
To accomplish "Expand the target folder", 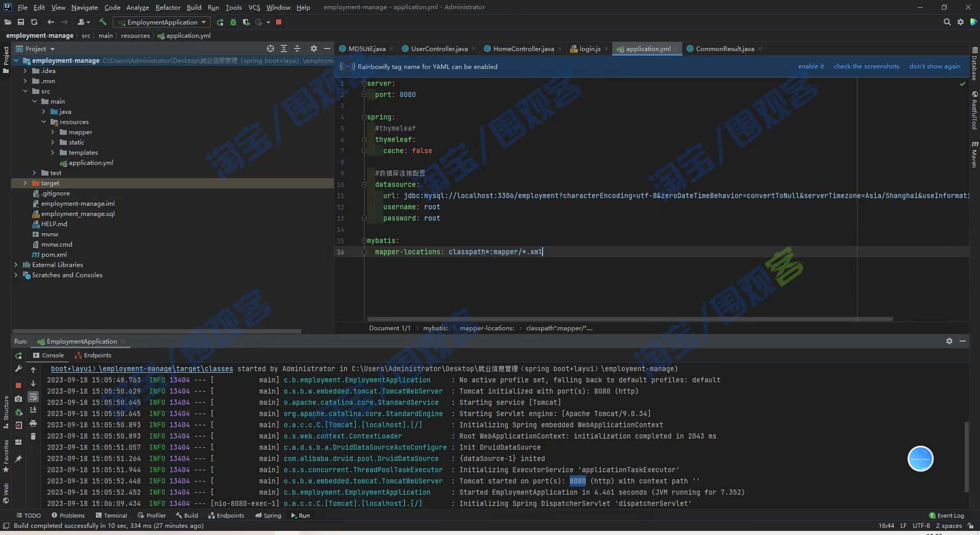I will 25,183.
